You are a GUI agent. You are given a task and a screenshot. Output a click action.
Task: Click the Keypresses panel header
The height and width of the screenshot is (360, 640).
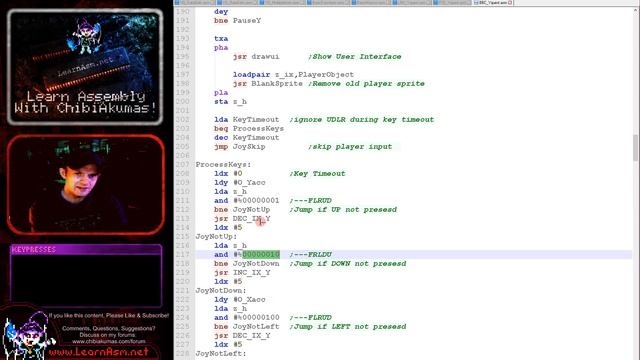click(x=86, y=249)
